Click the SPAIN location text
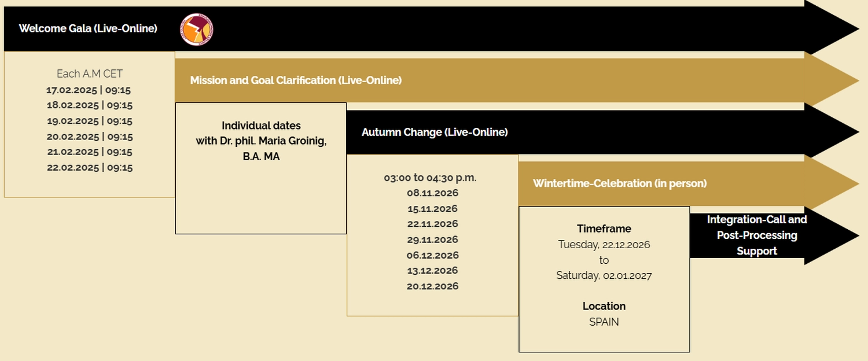This screenshot has width=868, height=361. click(604, 322)
